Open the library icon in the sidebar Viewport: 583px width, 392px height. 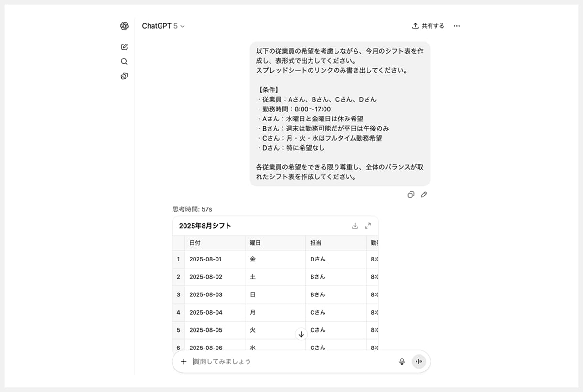[124, 76]
